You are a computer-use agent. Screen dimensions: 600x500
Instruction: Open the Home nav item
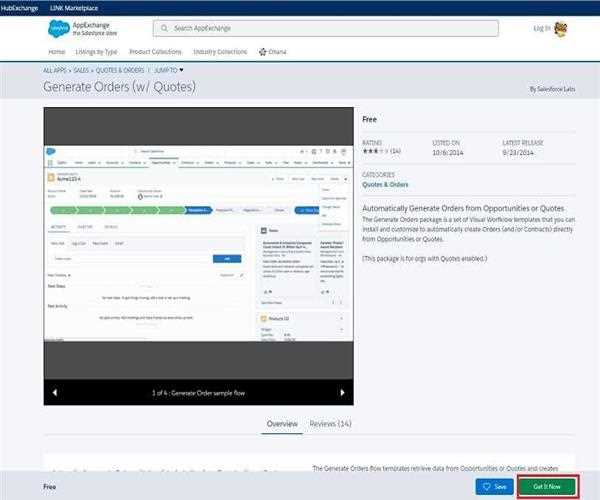[57, 52]
